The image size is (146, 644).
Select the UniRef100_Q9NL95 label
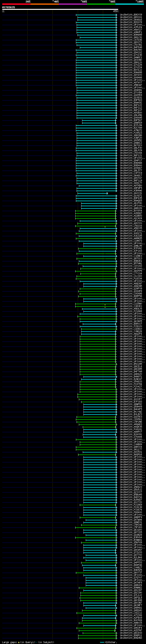pos(131,246)
